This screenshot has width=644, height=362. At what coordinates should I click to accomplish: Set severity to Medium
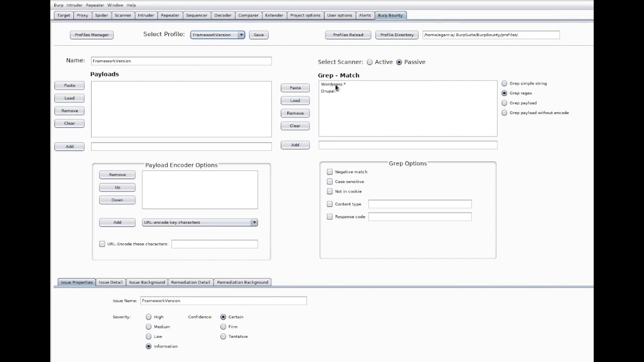(x=148, y=327)
